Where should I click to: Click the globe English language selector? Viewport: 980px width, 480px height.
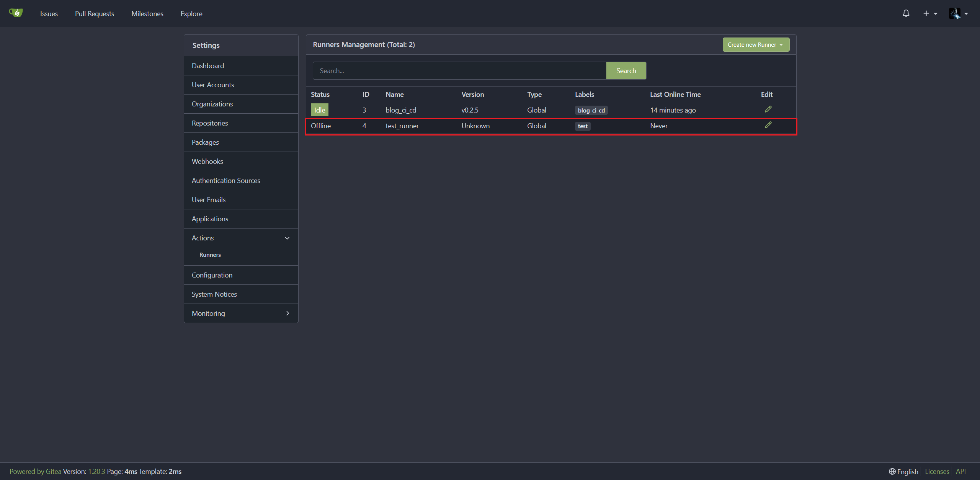point(903,471)
